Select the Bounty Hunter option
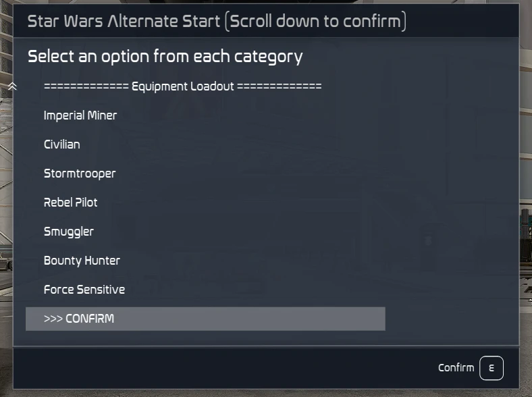 pos(82,261)
